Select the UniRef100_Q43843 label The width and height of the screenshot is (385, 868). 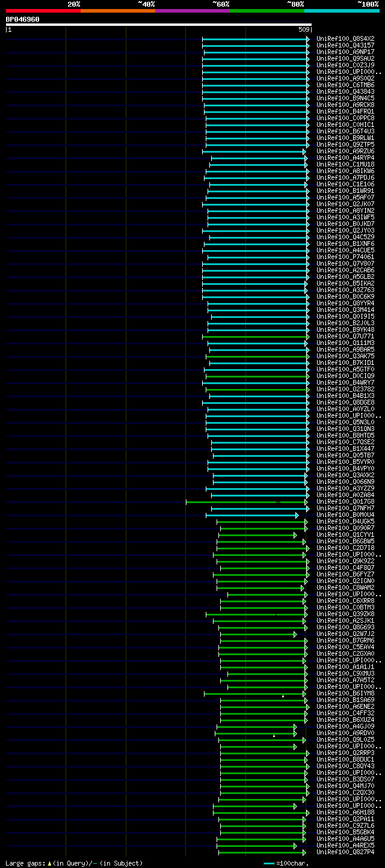346,91
